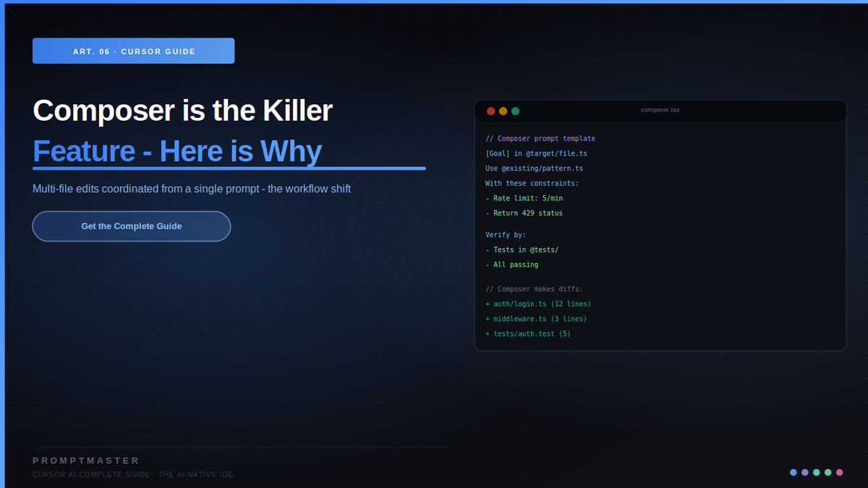The height and width of the screenshot is (488, 868).
Task: Click the blue dot at bottom right
Action: 793,472
